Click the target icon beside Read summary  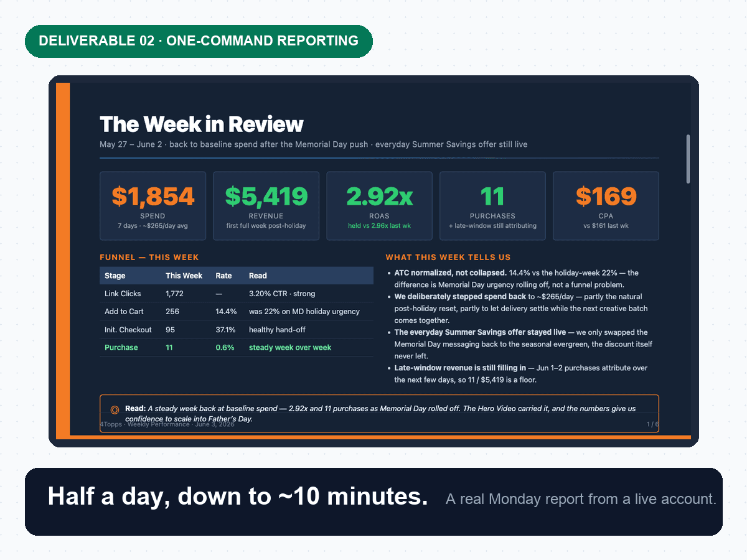pos(115,409)
